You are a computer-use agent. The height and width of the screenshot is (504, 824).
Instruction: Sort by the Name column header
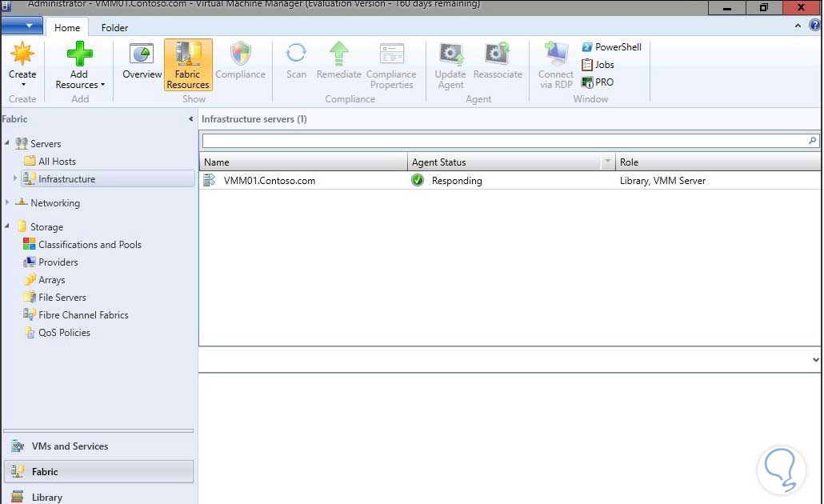coord(303,162)
